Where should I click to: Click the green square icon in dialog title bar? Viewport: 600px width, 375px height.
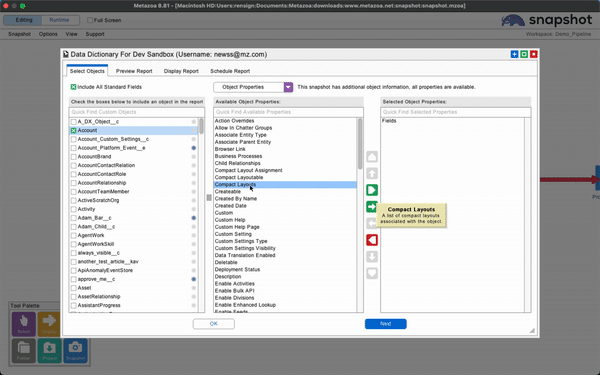(x=524, y=54)
